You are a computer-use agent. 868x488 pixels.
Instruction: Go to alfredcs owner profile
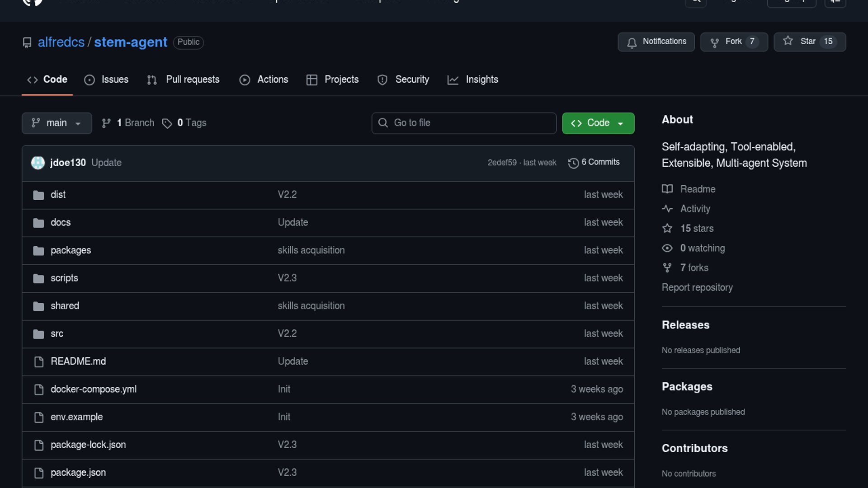coord(61,42)
